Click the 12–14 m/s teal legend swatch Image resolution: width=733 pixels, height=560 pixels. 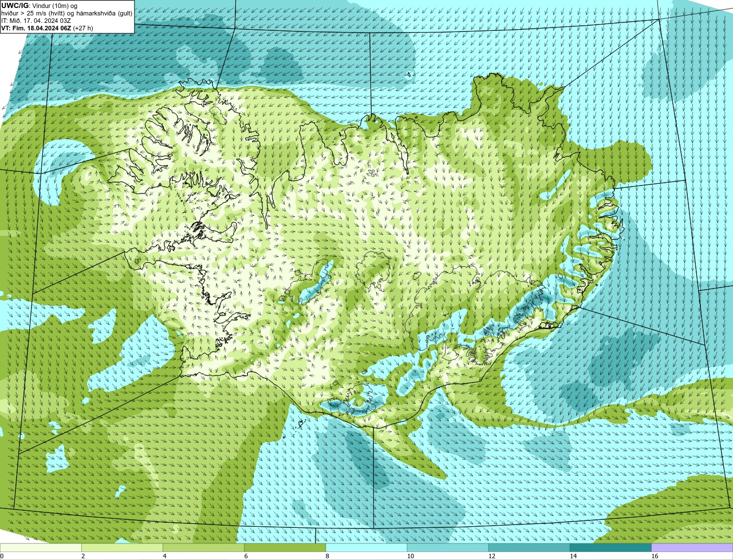click(529, 548)
